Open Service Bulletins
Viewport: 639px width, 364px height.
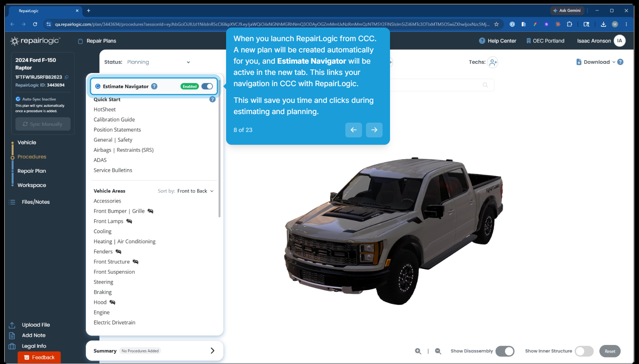pos(113,170)
